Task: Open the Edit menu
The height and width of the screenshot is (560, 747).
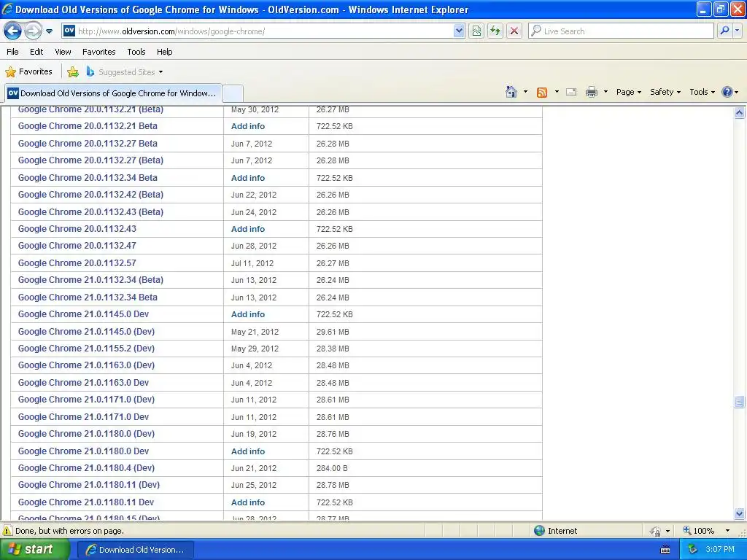Action: pyautogui.click(x=36, y=52)
